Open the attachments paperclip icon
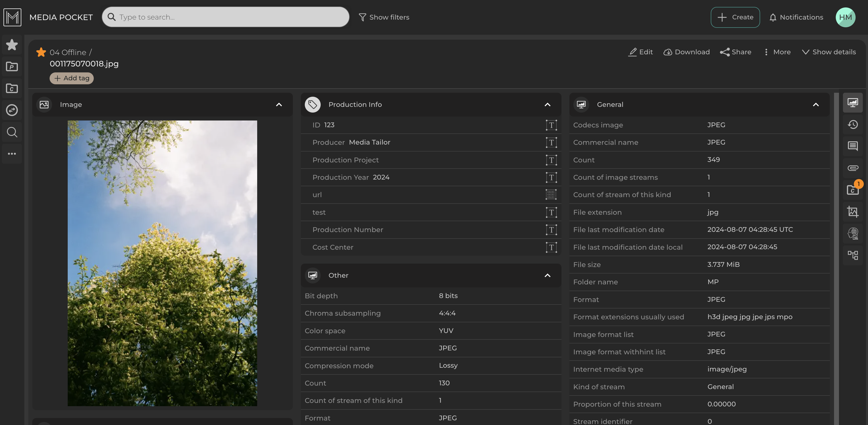 [x=853, y=168]
